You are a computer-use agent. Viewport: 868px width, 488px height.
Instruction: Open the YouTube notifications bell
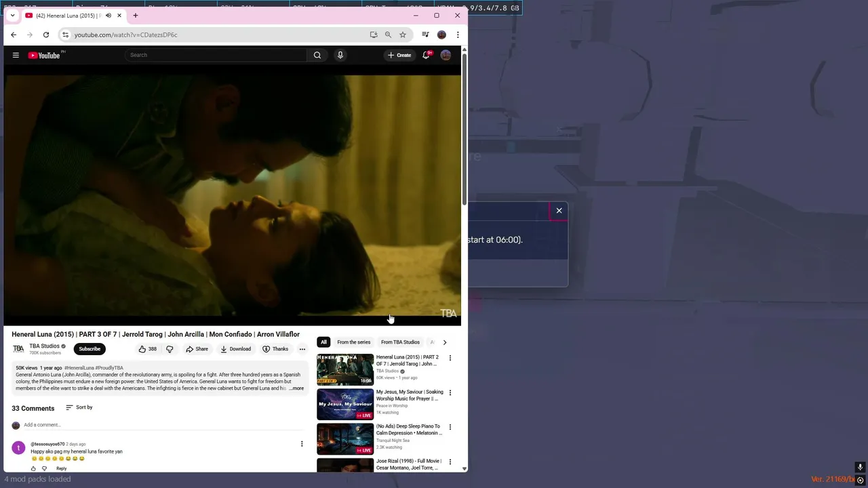(x=426, y=55)
